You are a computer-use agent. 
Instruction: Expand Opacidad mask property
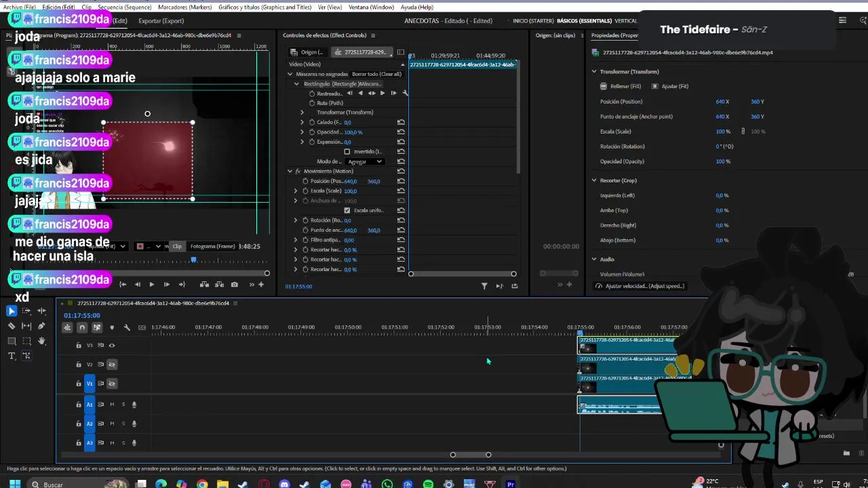point(302,132)
